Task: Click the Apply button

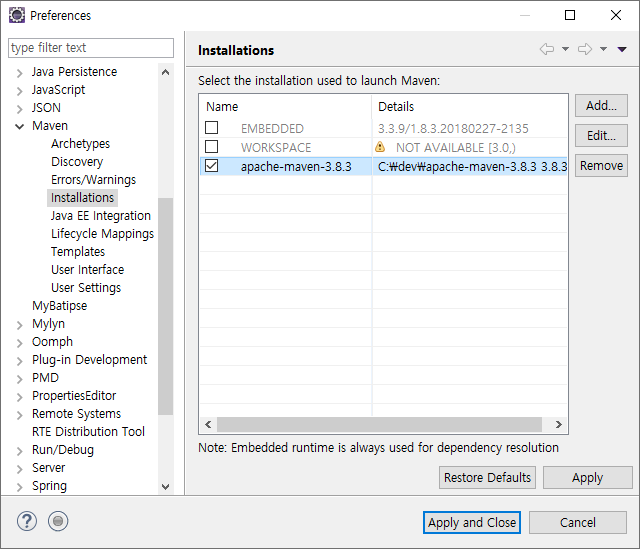Action: (587, 478)
